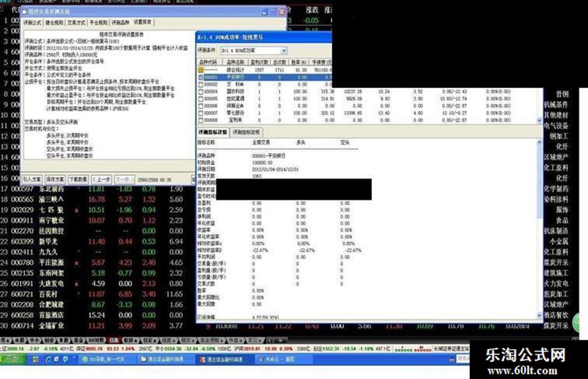Sort by the 总次数 column header
This screenshot has height=379, width=588.
[279, 62]
